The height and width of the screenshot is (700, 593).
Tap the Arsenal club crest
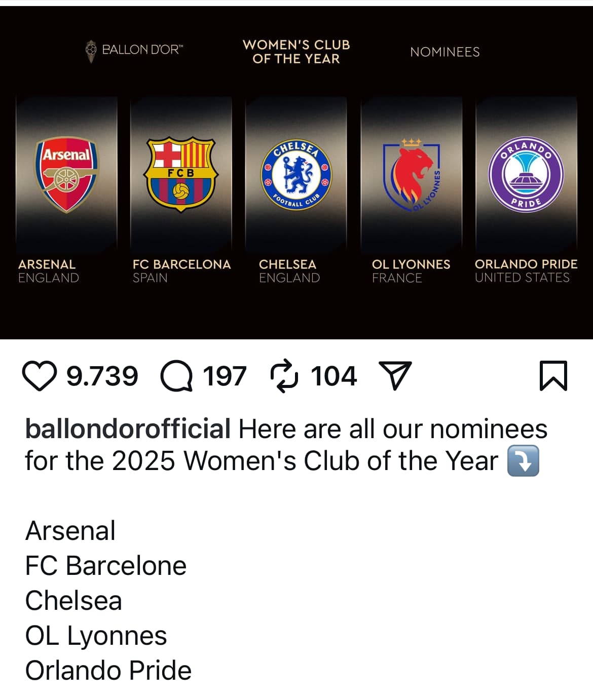66,174
